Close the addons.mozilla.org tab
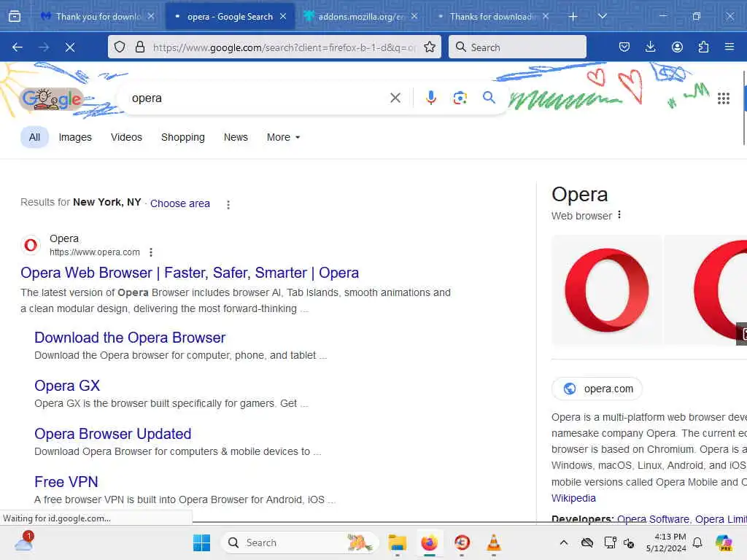This screenshot has width=747, height=560. pos(414,17)
